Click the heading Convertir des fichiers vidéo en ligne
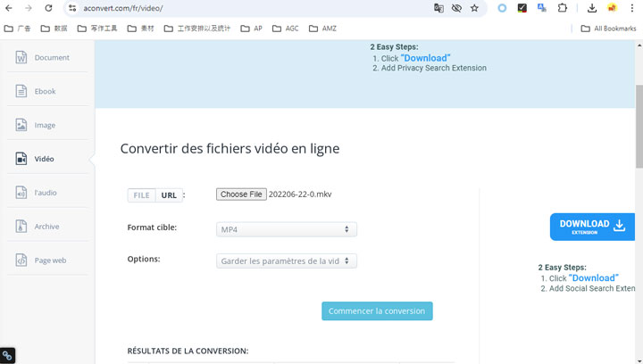 point(230,148)
